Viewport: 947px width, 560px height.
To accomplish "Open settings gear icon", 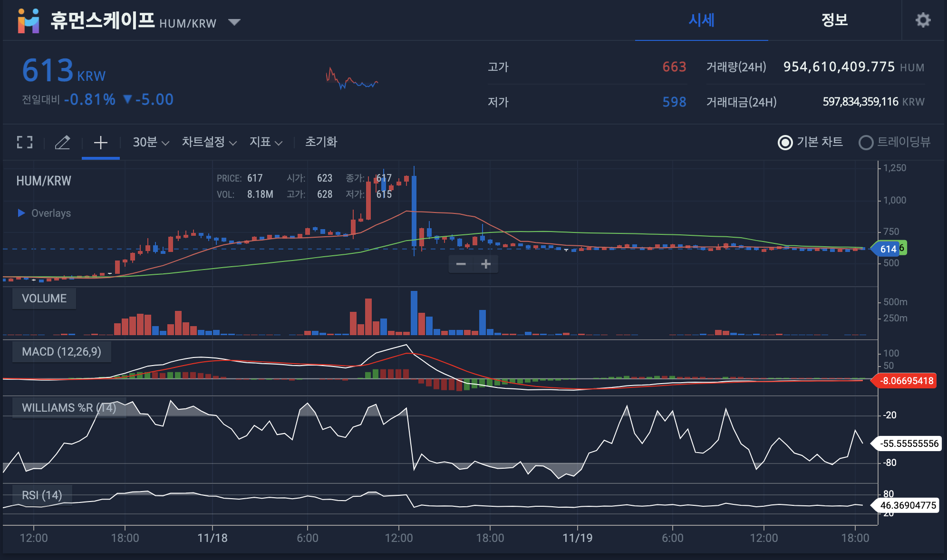I will point(923,20).
